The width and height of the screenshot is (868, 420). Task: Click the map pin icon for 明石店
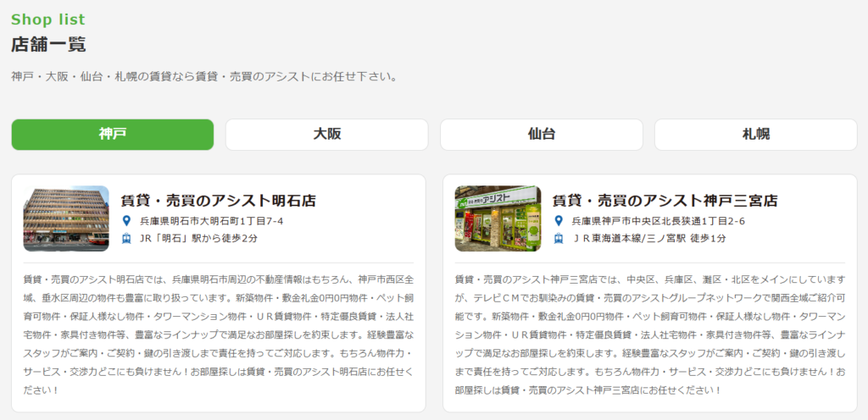tap(127, 221)
